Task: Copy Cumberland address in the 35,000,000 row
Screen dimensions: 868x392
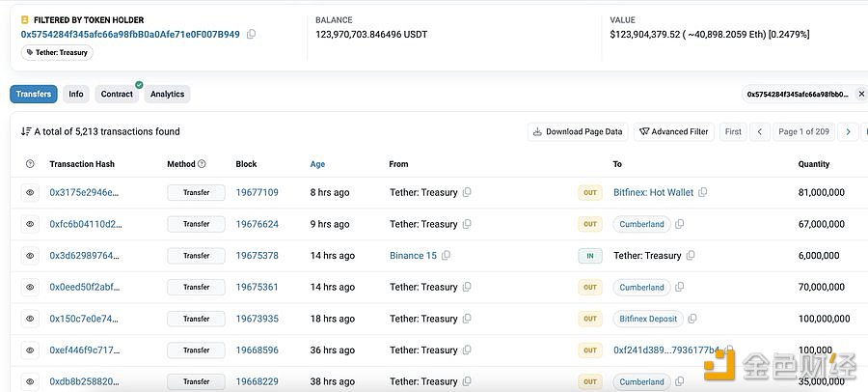Action: point(679,382)
